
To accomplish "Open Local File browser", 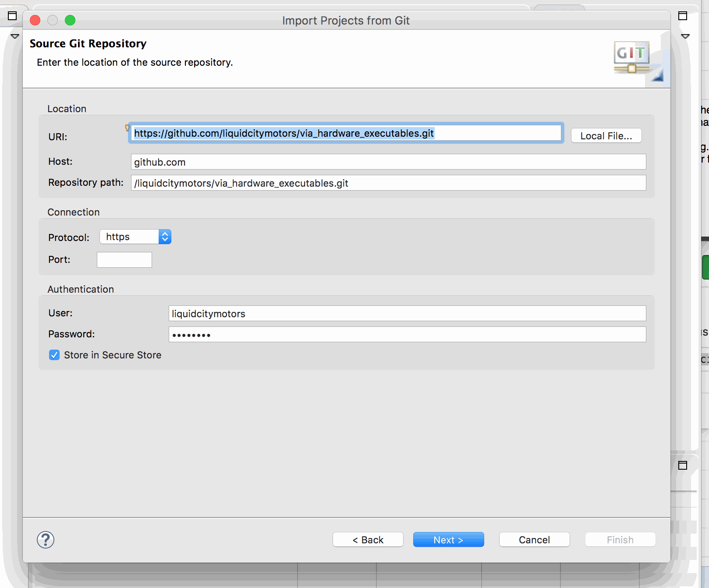I will click(x=606, y=135).
